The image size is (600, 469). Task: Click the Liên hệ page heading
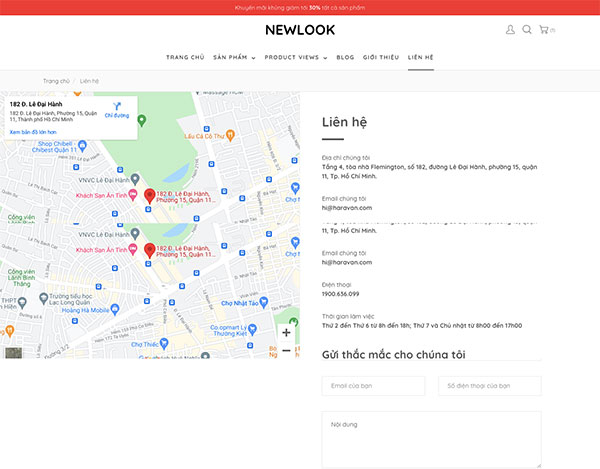(344, 122)
